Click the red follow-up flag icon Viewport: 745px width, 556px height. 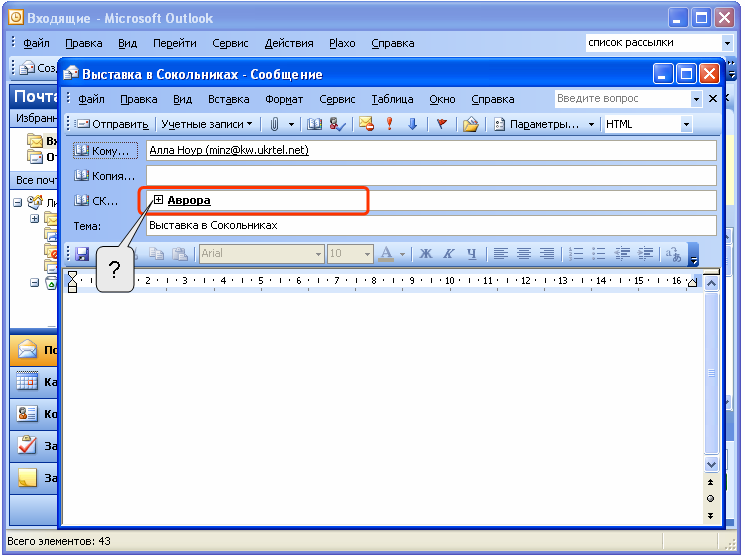click(x=442, y=125)
